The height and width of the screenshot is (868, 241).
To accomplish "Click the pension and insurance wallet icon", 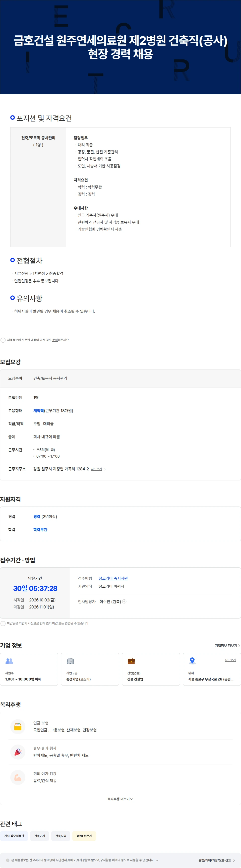I will pos(18,726).
